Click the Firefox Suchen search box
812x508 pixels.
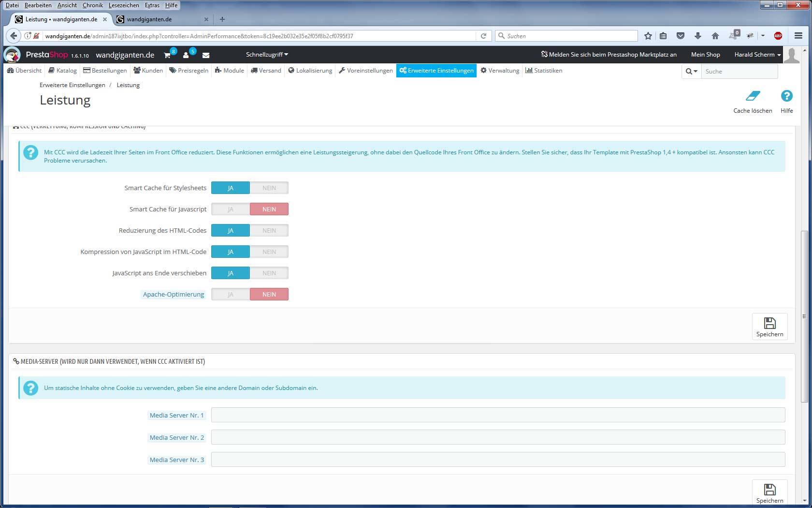tap(566, 36)
